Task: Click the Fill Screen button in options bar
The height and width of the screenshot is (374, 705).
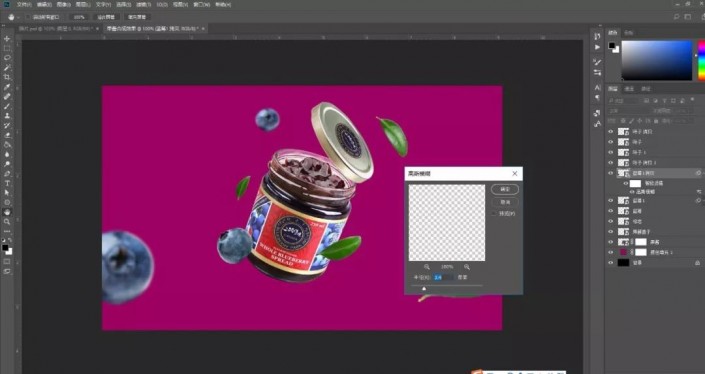Action: [137, 17]
